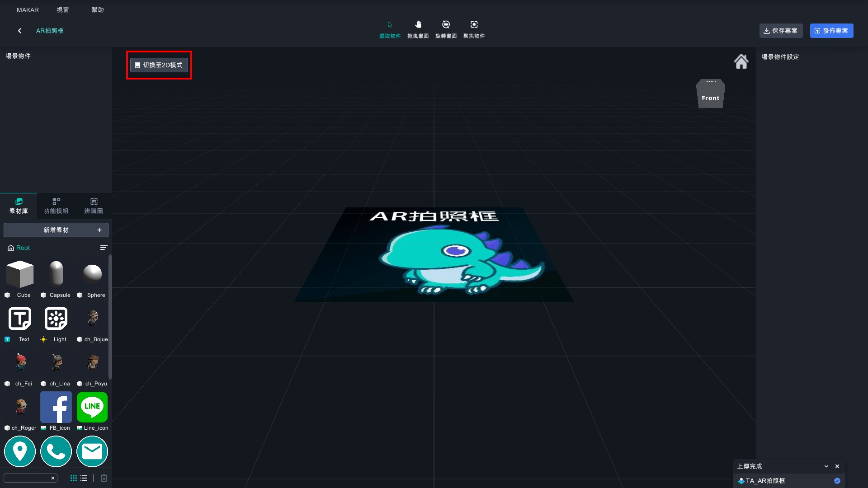Choose the Line_icon asset
Viewport: 868px width, 488px height.
(x=92, y=407)
